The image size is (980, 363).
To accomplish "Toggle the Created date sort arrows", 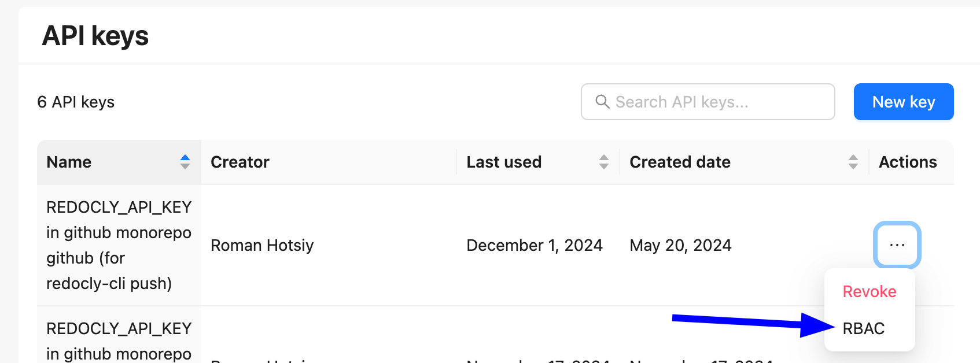I will 853,162.
